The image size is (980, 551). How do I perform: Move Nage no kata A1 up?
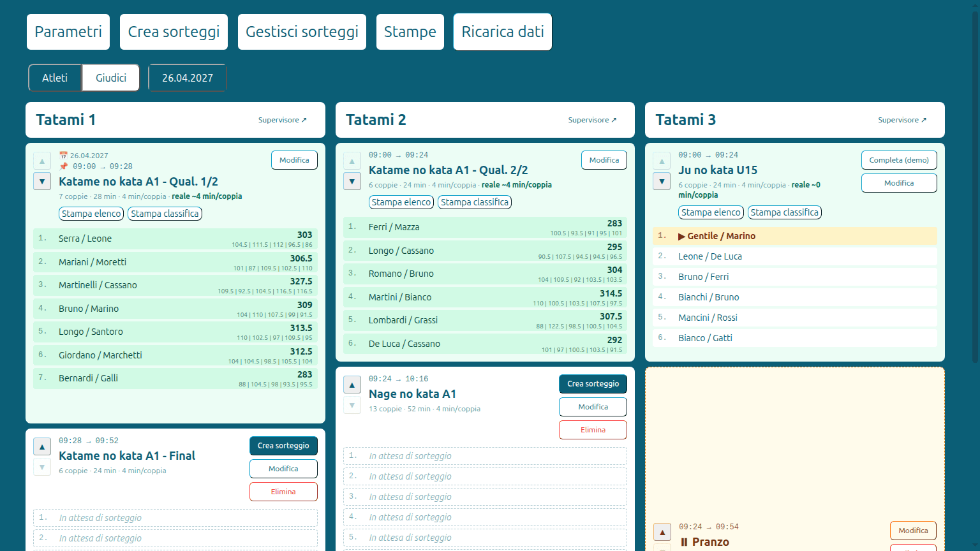point(352,385)
